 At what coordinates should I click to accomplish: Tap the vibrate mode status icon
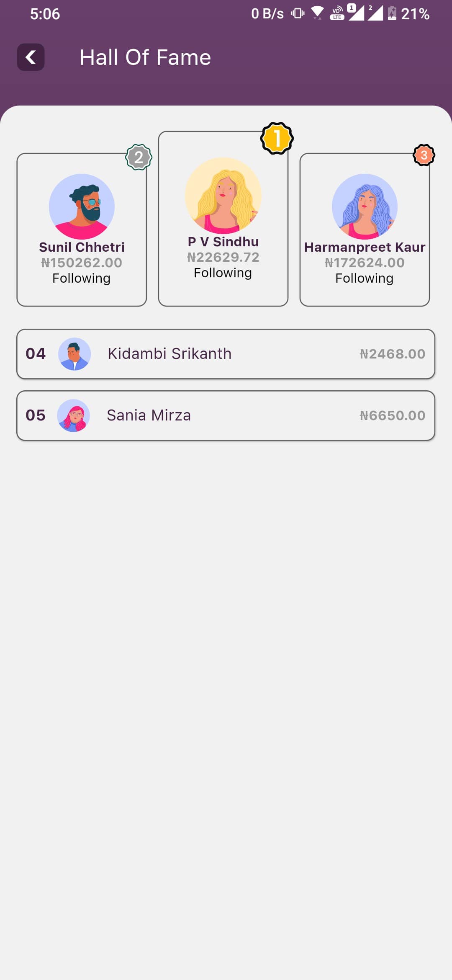(x=298, y=13)
